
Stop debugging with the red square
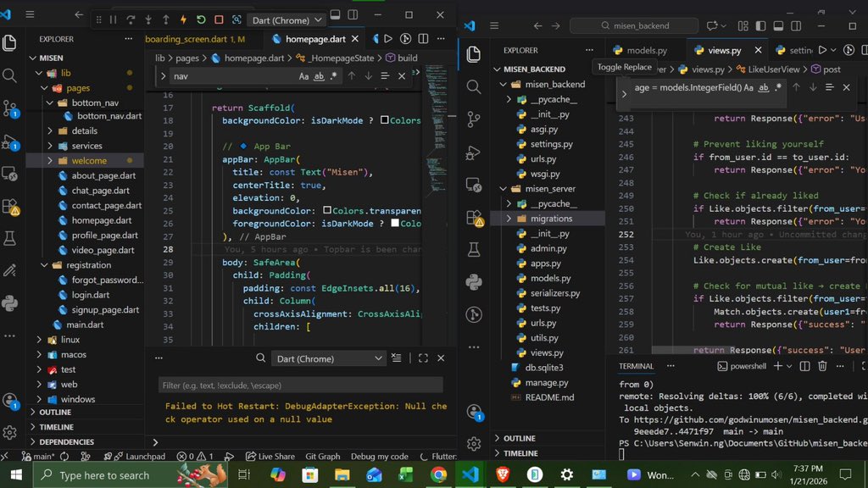(219, 20)
